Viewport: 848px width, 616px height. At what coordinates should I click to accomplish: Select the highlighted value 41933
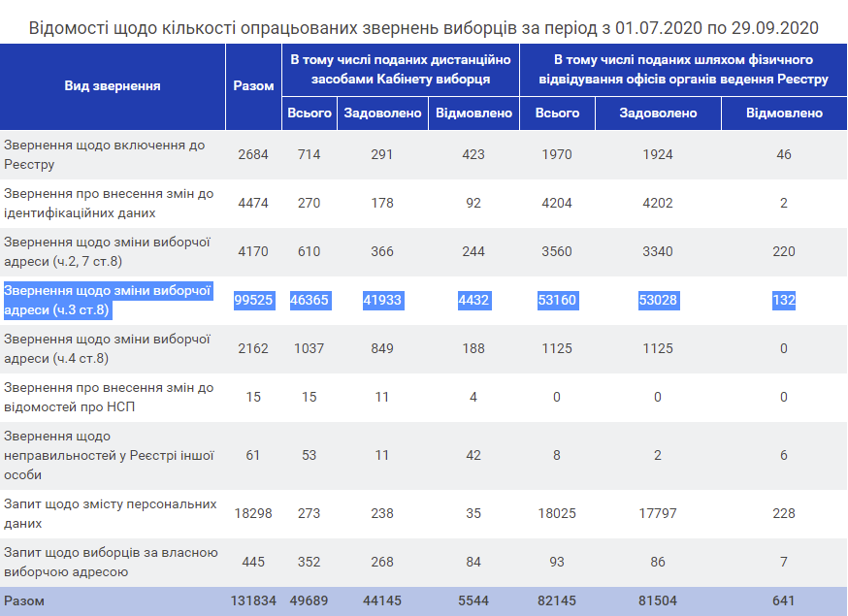[382, 301]
